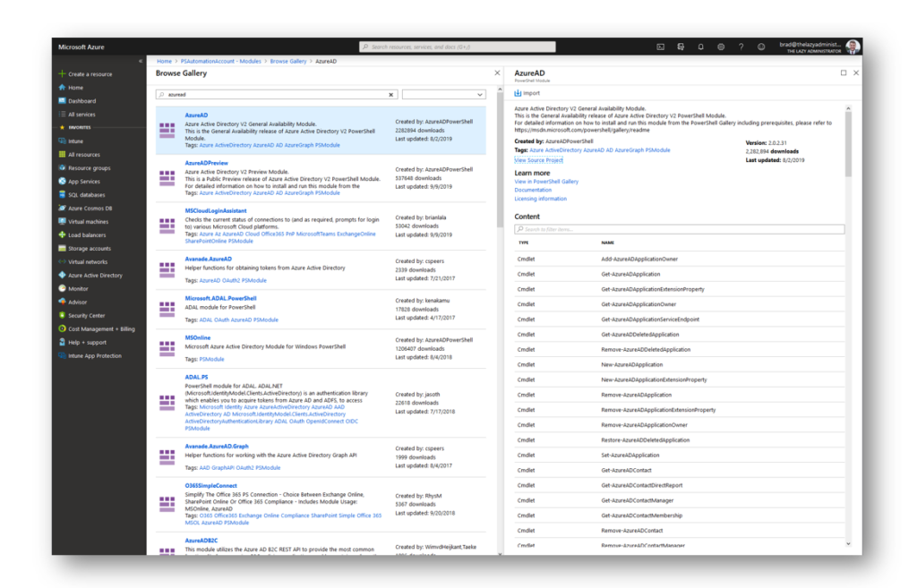Click the Content filter search field
Image resolution: width=917 pixels, height=588 pixels.
(x=680, y=229)
